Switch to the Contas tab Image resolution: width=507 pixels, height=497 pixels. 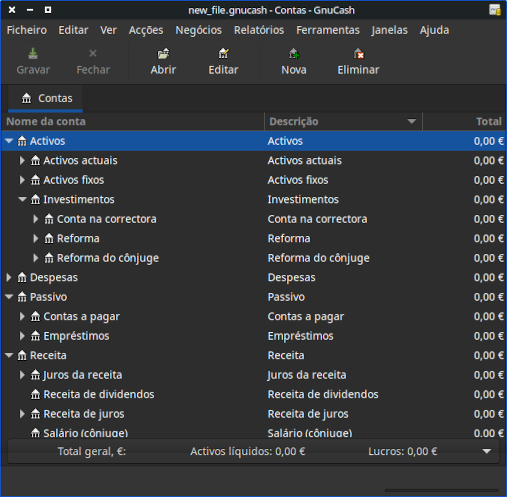click(45, 98)
